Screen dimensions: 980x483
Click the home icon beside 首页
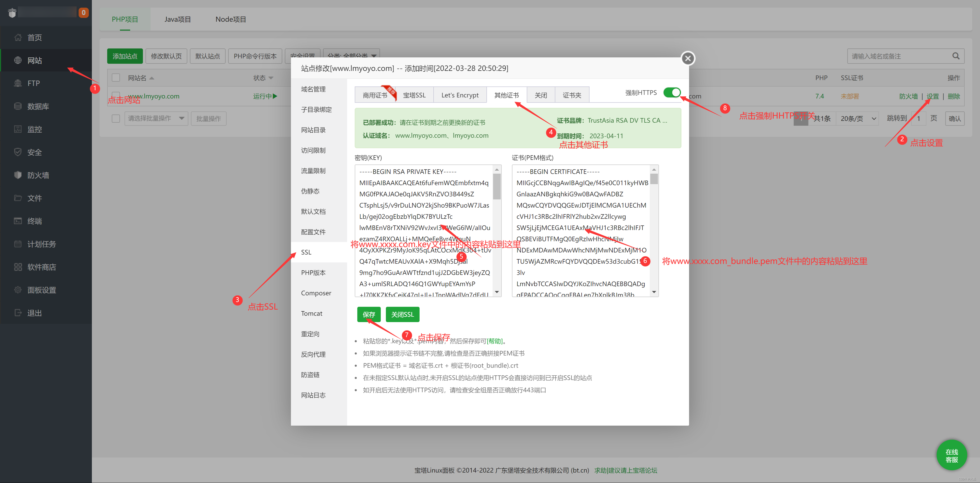18,37
